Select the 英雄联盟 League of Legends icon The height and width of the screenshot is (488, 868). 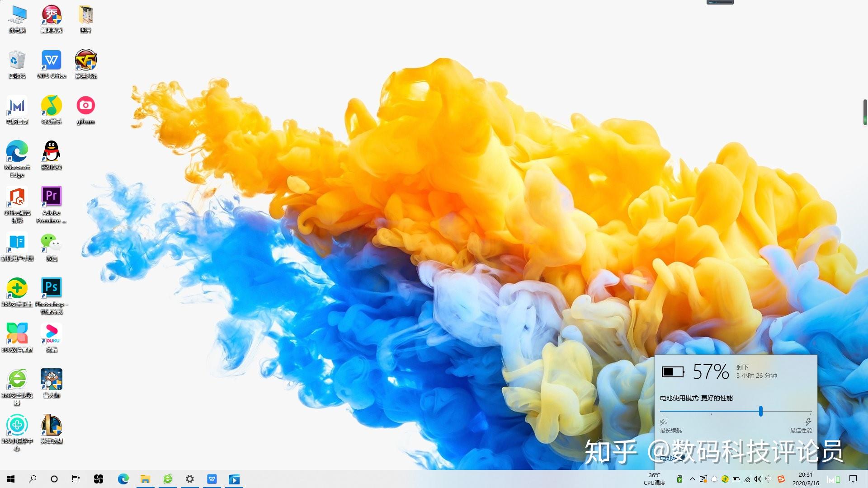(52, 430)
